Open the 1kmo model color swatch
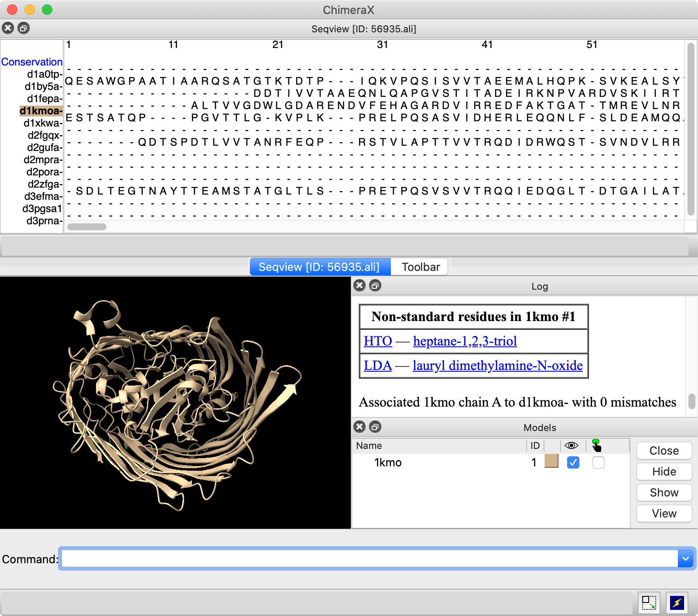The height and width of the screenshot is (616, 698). click(x=551, y=461)
